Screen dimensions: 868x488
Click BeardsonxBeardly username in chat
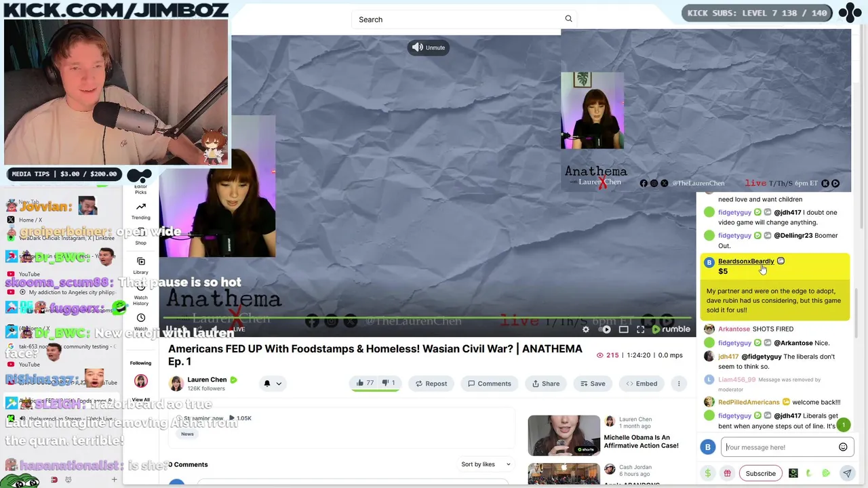pyautogui.click(x=745, y=261)
